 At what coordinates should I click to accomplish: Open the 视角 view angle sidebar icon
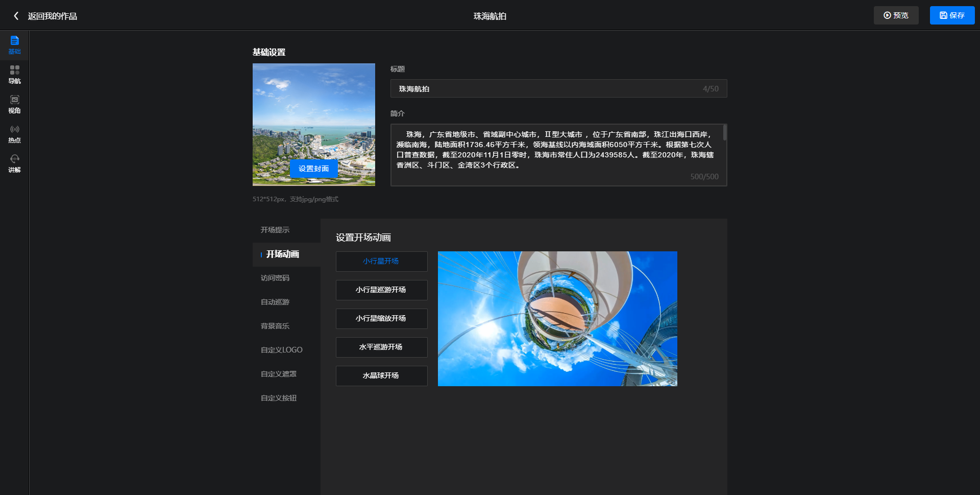pos(14,104)
